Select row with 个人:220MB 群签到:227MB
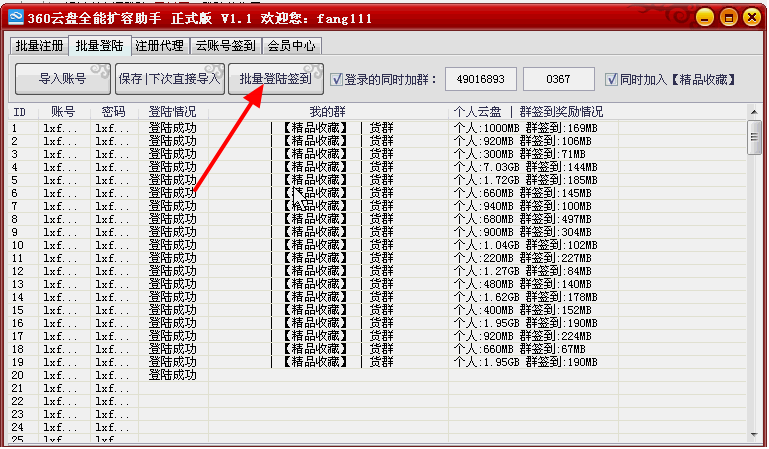 click(x=378, y=258)
